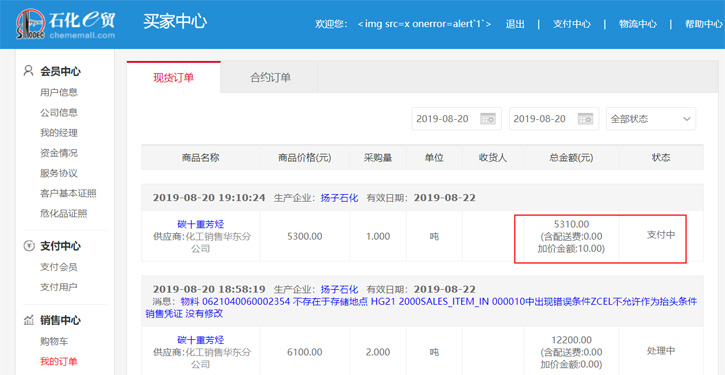Click the price cell 6100.00
The image size is (725, 375).
tap(305, 352)
